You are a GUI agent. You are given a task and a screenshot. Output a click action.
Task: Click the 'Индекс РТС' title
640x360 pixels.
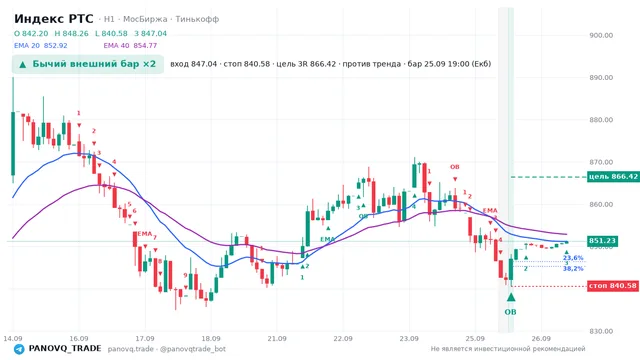pyautogui.click(x=53, y=19)
